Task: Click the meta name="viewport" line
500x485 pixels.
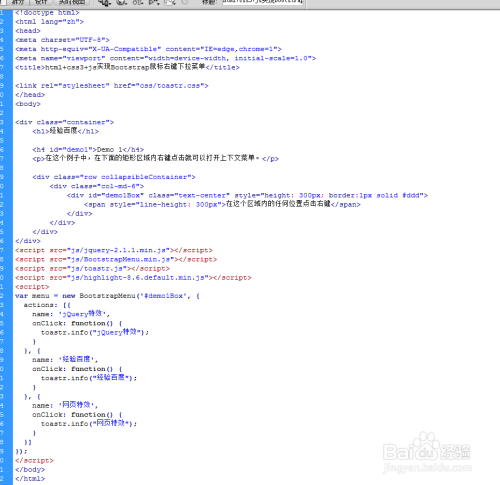Action: (x=165, y=58)
